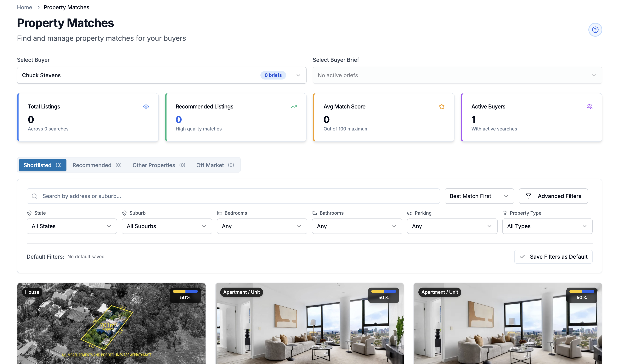
Task: Click the checkmark icon in Save Filters
Action: [522, 257]
